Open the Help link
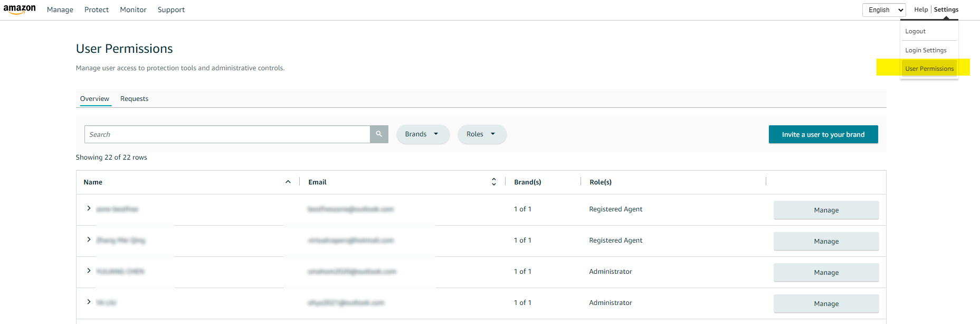Image resolution: width=980 pixels, height=324 pixels. click(x=921, y=10)
